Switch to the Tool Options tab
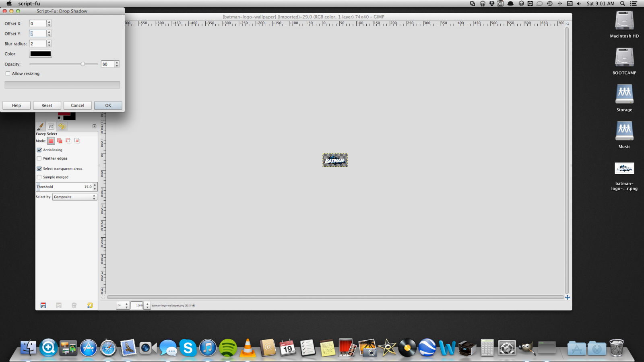The height and width of the screenshot is (362, 644). point(51,126)
